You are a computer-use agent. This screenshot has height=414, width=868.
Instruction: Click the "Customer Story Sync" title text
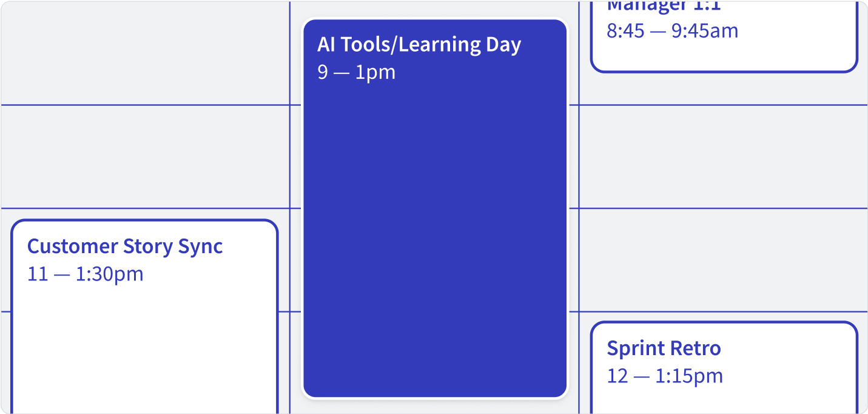(125, 246)
